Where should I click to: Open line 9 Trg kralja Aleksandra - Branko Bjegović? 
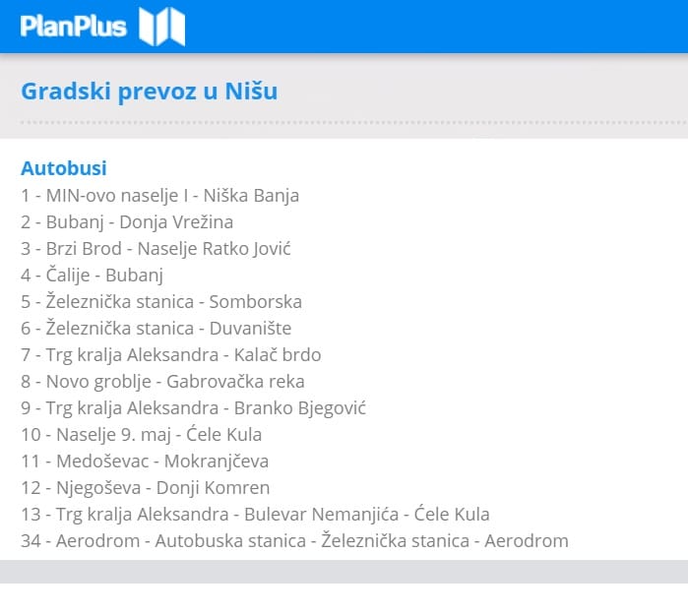click(x=193, y=407)
